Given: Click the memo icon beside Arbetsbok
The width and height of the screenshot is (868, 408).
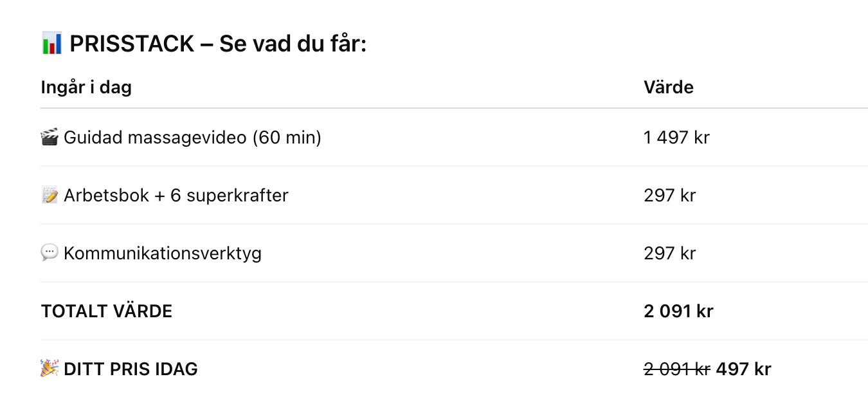Looking at the screenshot, I should [x=50, y=196].
